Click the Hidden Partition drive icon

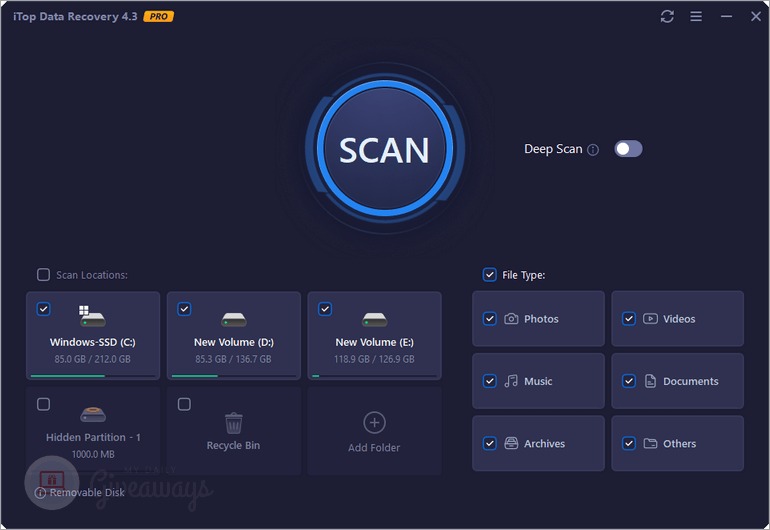(x=93, y=415)
